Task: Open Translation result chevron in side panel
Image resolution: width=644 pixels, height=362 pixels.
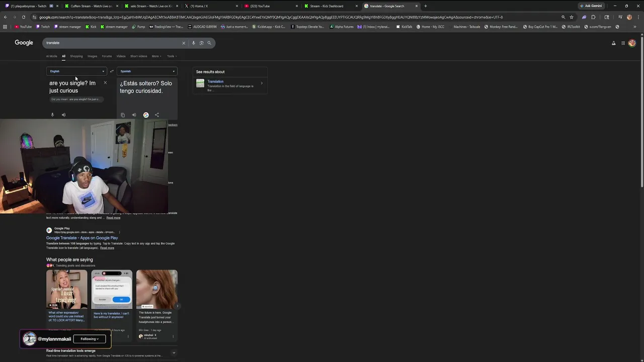Action: 262,83
